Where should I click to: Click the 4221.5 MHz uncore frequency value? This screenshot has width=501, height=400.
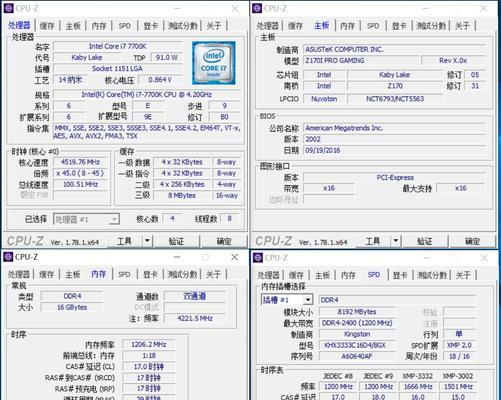coord(195,318)
